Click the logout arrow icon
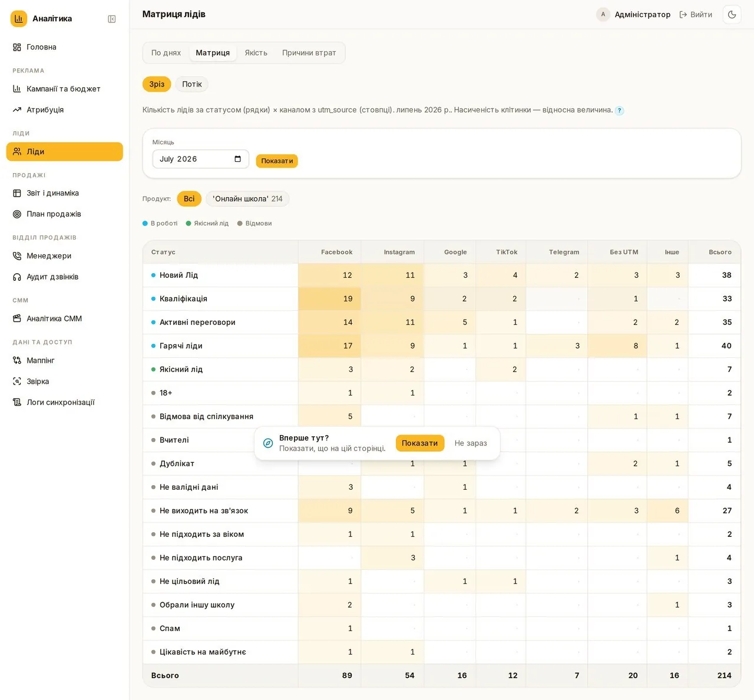Screen dimensions: 754x700 683,14
